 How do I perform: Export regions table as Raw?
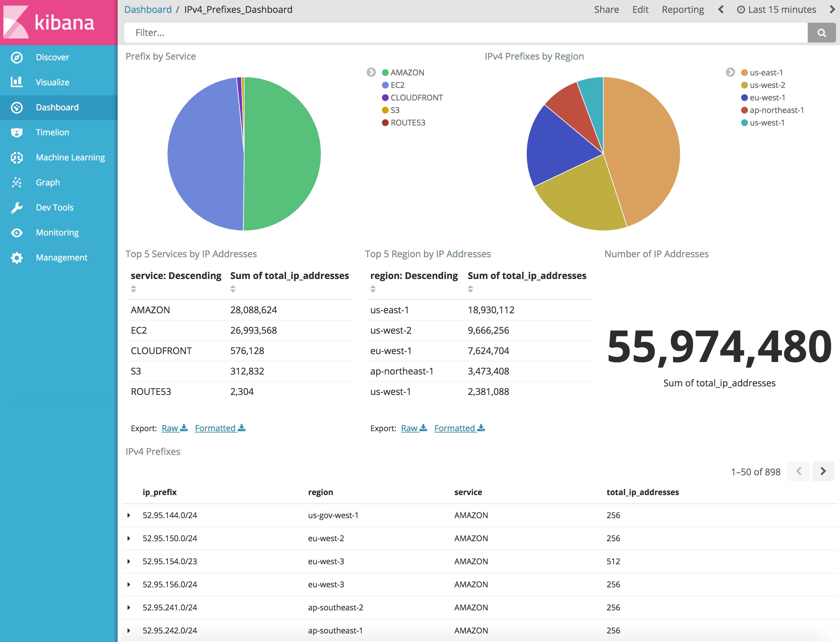[414, 428]
